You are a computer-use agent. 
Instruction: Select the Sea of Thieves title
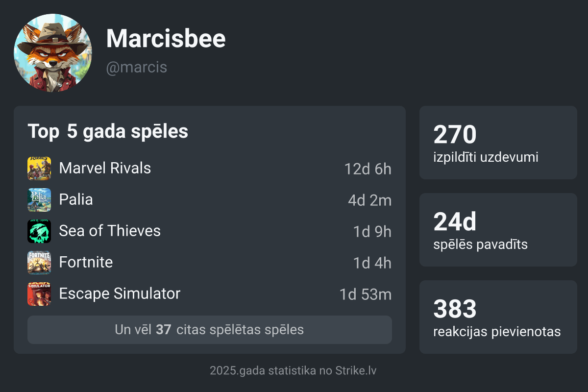tap(110, 231)
